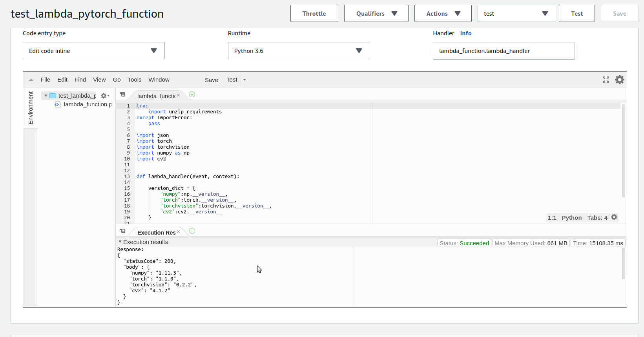Collapse the test_lambda_p folder tree
The image size is (644, 337).
point(46,96)
